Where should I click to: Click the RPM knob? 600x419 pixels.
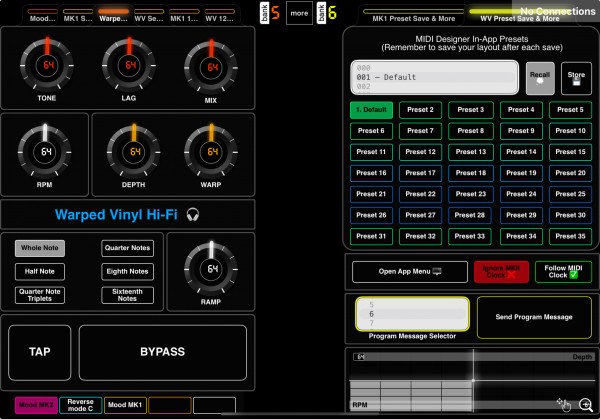click(x=45, y=152)
